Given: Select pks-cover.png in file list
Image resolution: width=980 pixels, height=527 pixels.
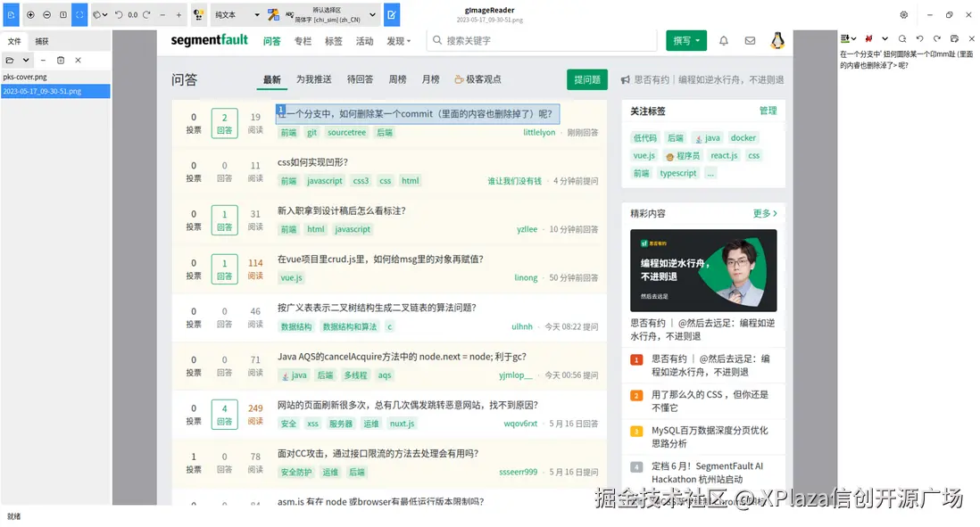Looking at the screenshot, I should tap(55, 77).
